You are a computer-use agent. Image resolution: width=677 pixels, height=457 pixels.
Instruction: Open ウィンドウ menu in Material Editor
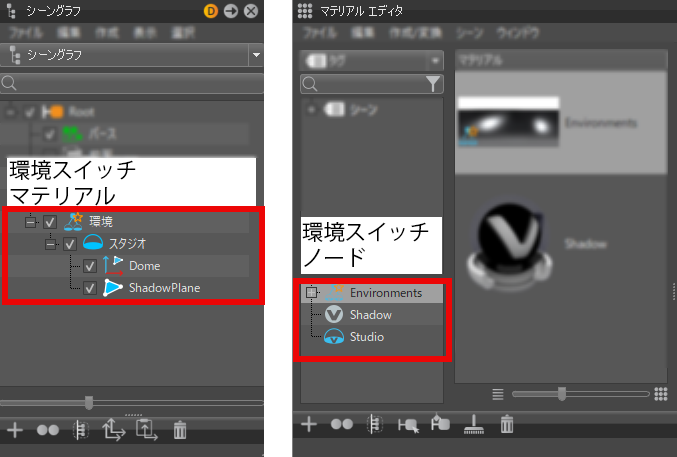click(x=517, y=33)
